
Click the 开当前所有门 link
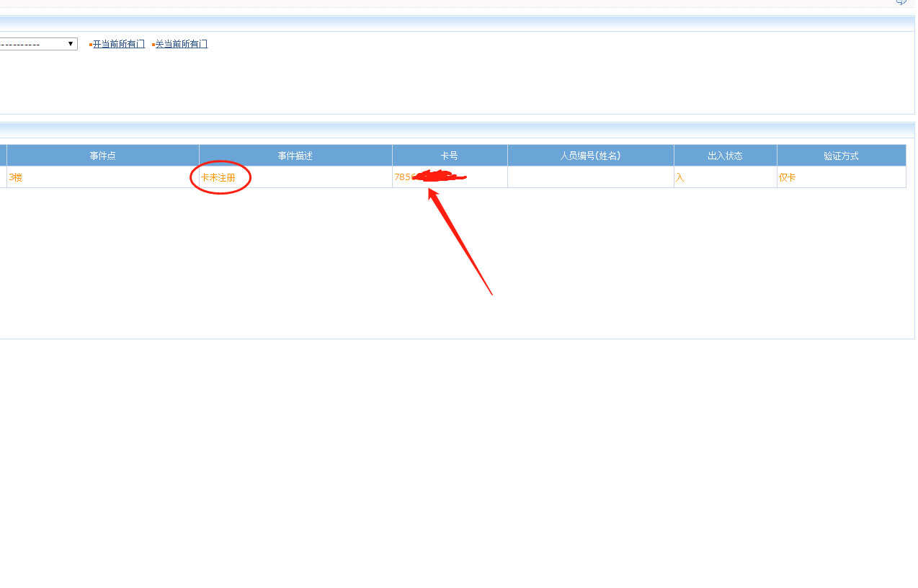pos(119,44)
